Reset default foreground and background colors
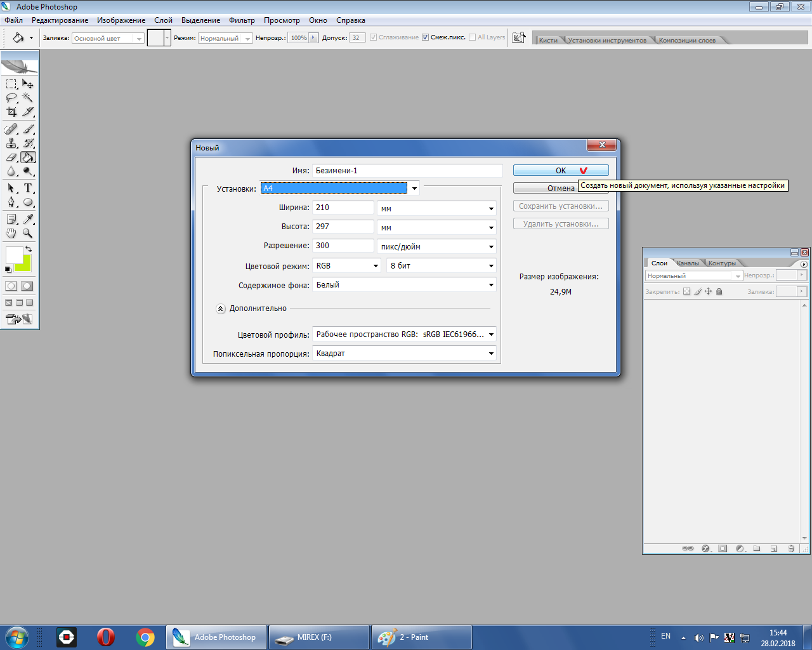Screen dimensions: 812x650 (x=8, y=270)
